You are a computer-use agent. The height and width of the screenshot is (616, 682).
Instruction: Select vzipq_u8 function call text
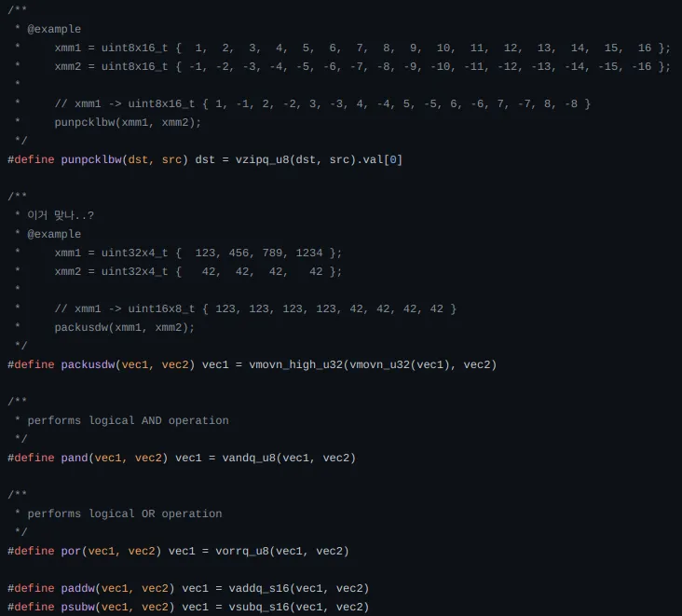coord(263,159)
